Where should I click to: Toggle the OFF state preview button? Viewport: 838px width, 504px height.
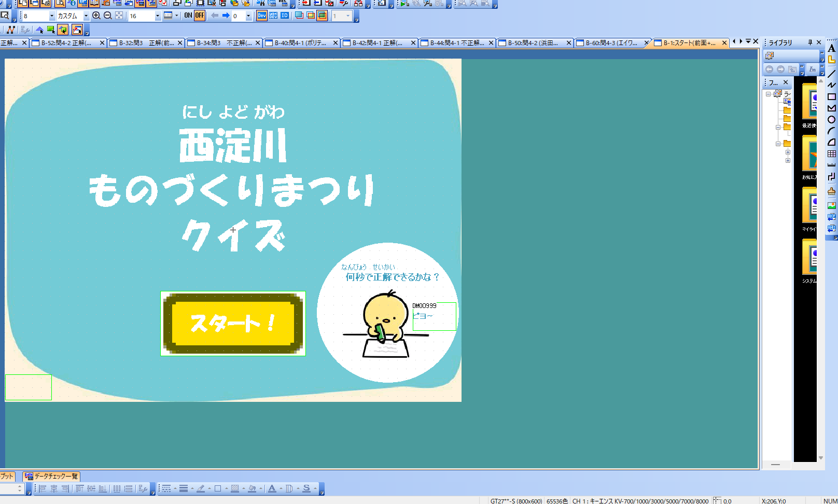pyautogui.click(x=200, y=16)
